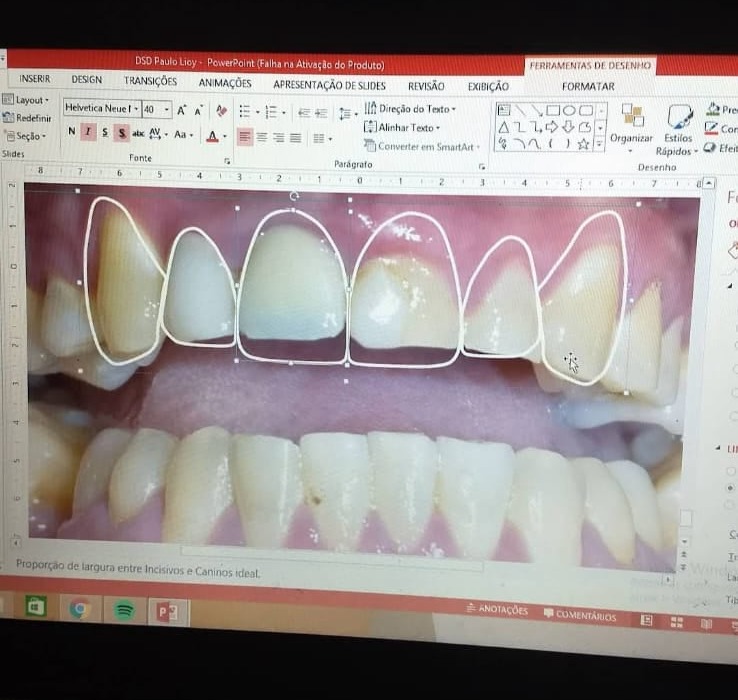Image resolution: width=738 pixels, height=700 pixels.
Task: Click the font size input box
Action: 151,109
